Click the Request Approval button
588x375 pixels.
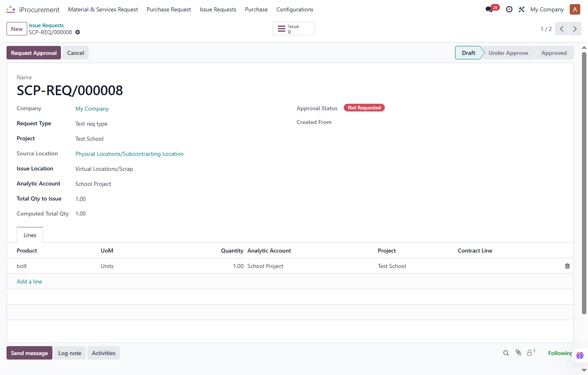(x=34, y=53)
